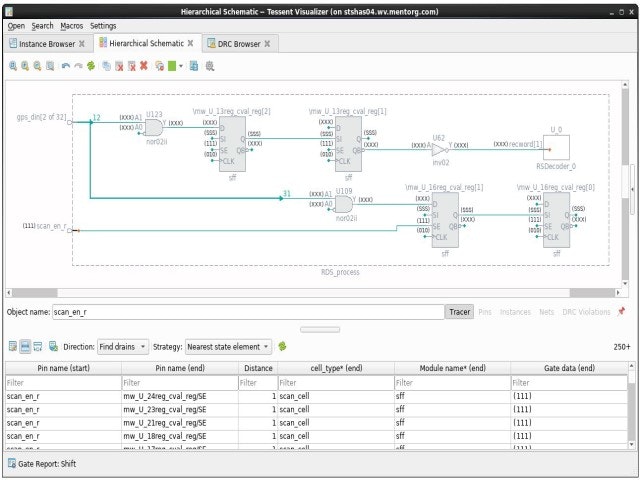Open the Search menu
Screen dimensions: 640x480
click(x=42, y=26)
